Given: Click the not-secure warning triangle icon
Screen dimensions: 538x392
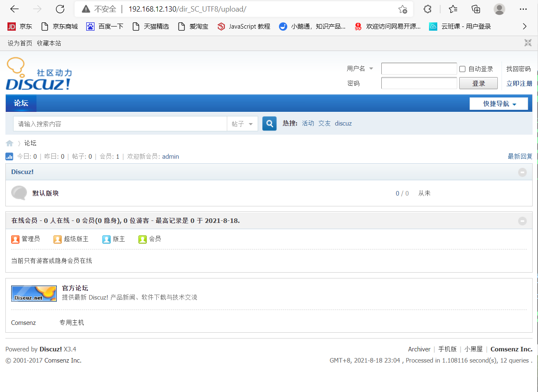Looking at the screenshot, I should 86,9.
